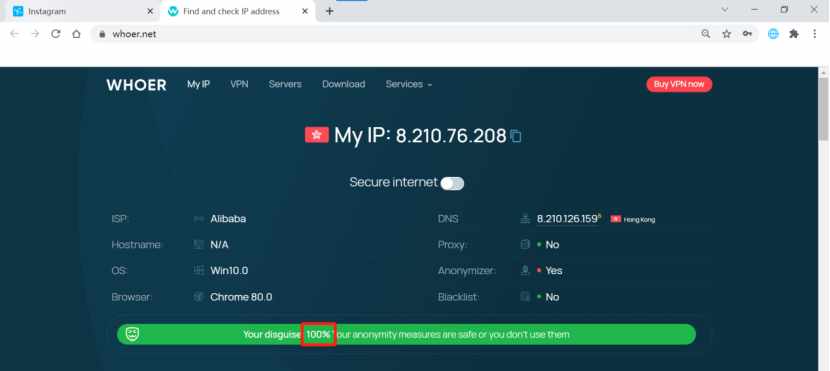Open the extensions puzzle piece icon

794,34
